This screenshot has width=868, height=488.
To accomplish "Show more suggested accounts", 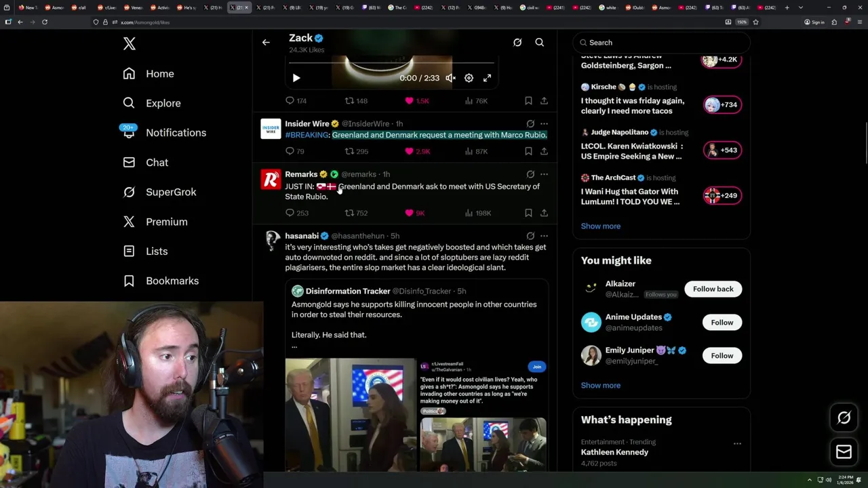I will pyautogui.click(x=601, y=386).
